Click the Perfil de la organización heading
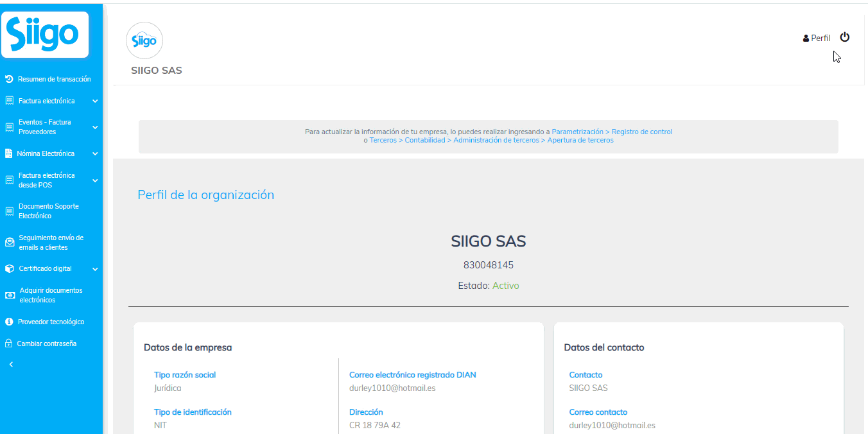Image resolution: width=868 pixels, height=434 pixels. 205,195
